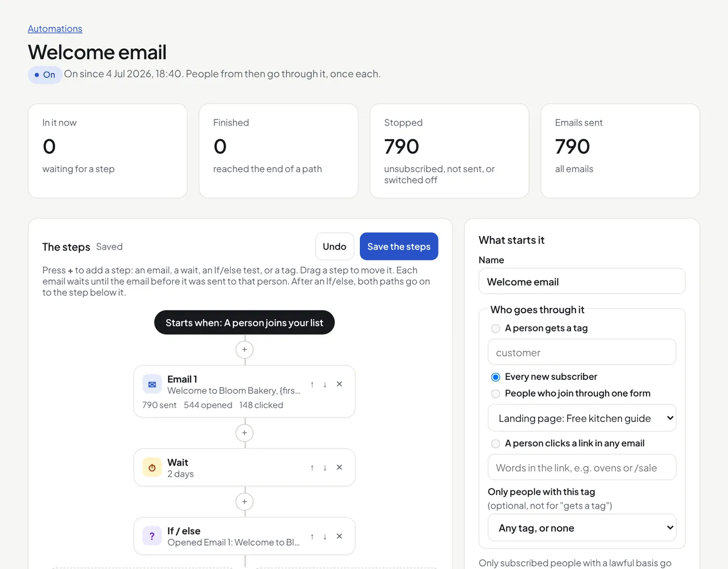728x569 pixels.
Task: Move the If / else step down
Action: pyautogui.click(x=325, y=536)
